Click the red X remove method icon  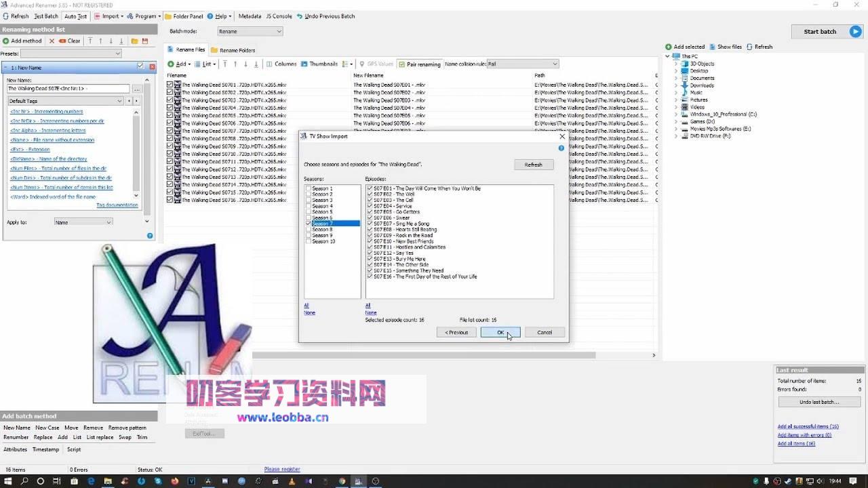pyautogui.click(x=52, y=41)
